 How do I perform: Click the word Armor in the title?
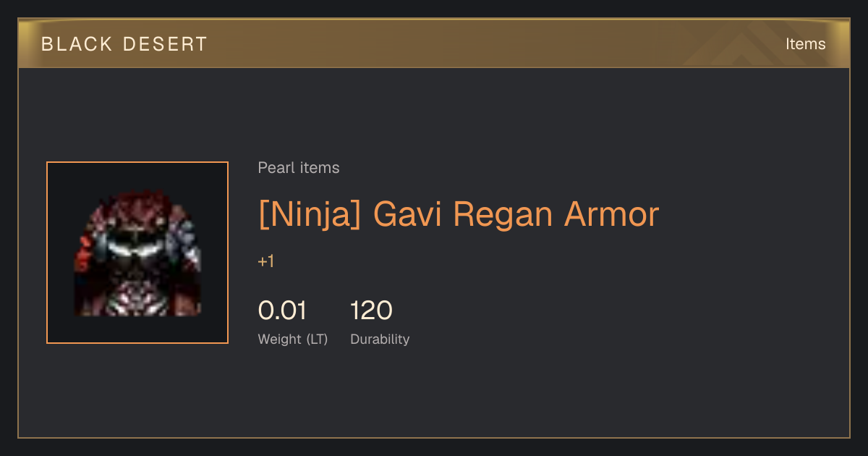pos(612,215)
